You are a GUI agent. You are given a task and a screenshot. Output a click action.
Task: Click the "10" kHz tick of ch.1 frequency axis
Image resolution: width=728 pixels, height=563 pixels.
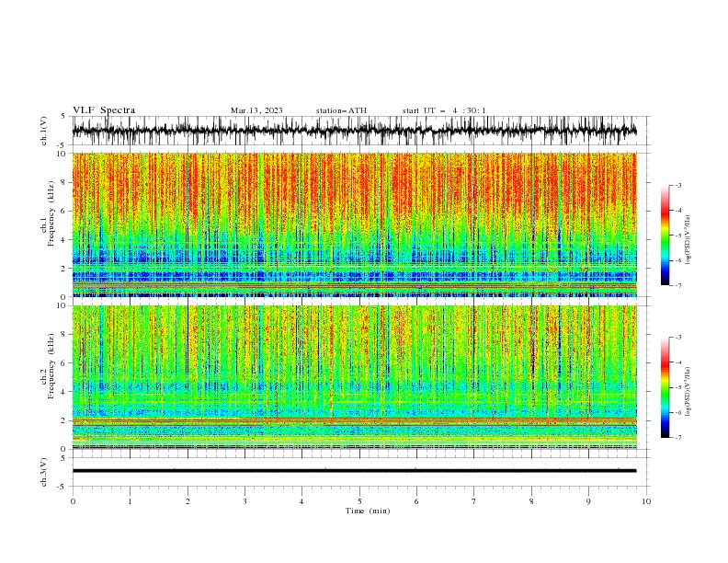63,154
